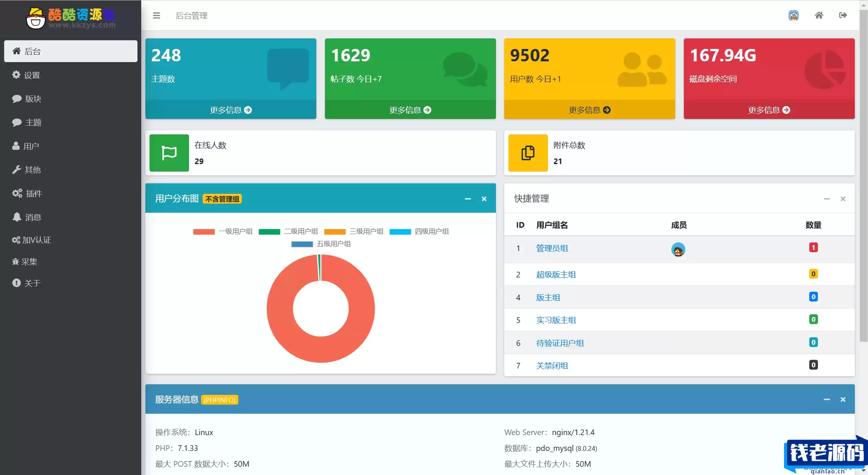This screenshot has height=475, width=868.
Task: Open 待验证用户组 user group link
Action: 560,343
